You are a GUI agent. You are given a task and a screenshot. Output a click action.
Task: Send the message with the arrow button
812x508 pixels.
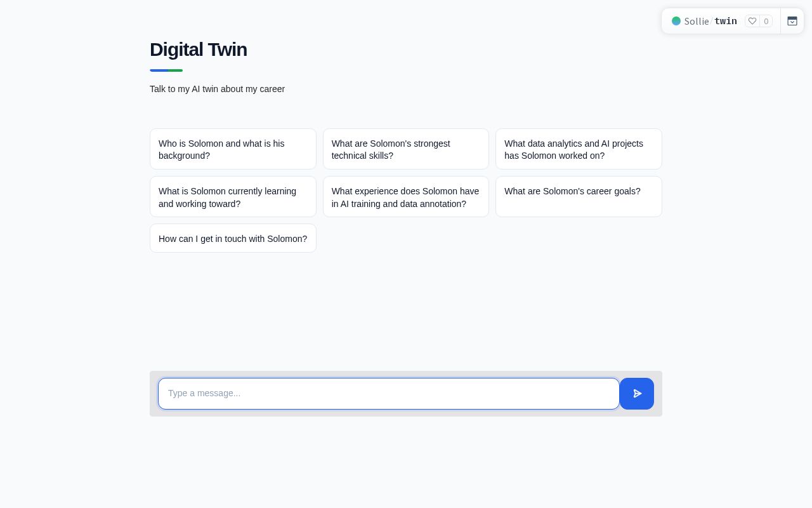coord(637,394)
